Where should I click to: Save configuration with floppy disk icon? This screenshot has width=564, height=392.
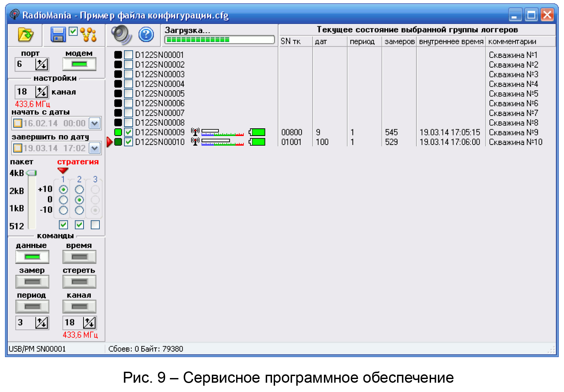(x=58, y=35)
